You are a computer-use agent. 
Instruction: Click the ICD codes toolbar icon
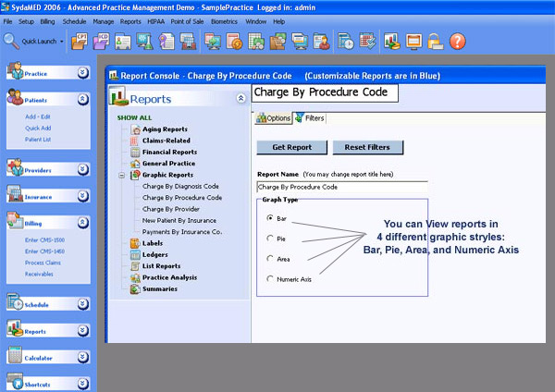tap(101, 42)
